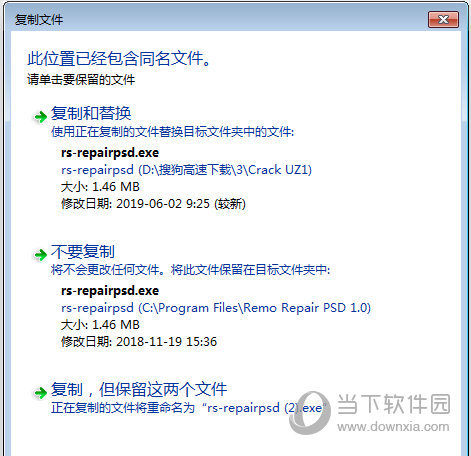Click destination path C:\Program Files\Remo Repair PSD 1.0

tap(216, 307)
